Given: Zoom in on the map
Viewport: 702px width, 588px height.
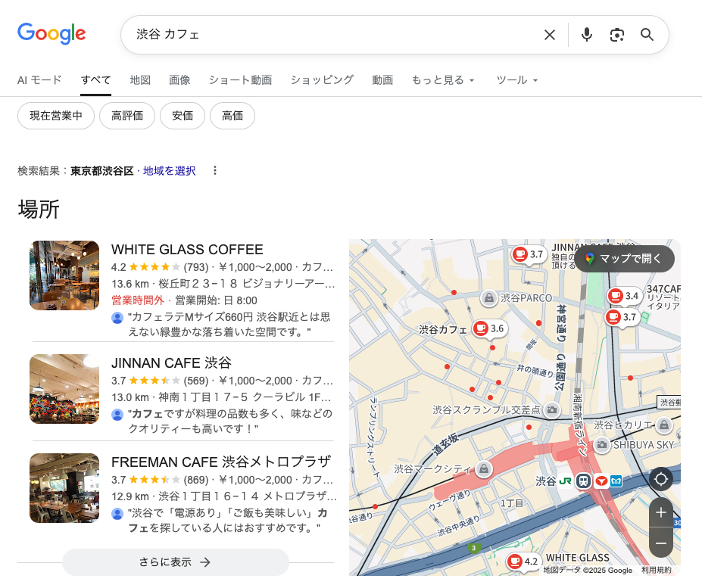Looking at the screenshot, I should click(660, 513).
